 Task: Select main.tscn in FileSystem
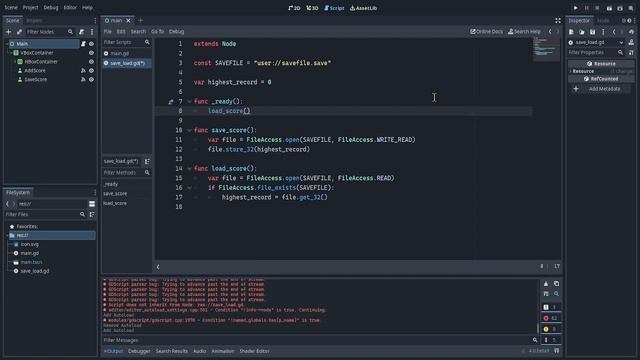coord(31,262)
